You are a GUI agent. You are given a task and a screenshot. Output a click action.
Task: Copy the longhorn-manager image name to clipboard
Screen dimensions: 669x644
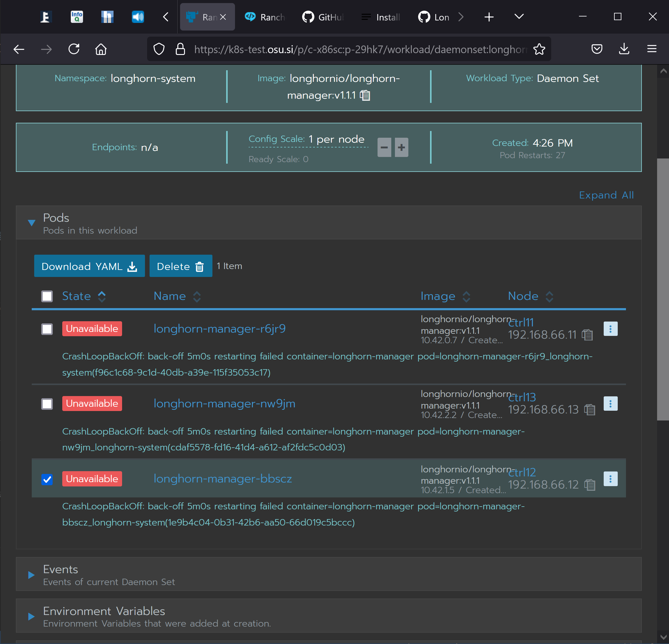pyautogui.click(x=365, y=95)
